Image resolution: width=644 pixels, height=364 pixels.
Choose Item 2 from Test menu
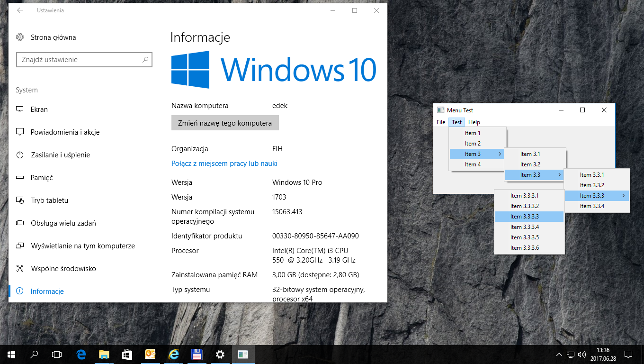point(477,144)
